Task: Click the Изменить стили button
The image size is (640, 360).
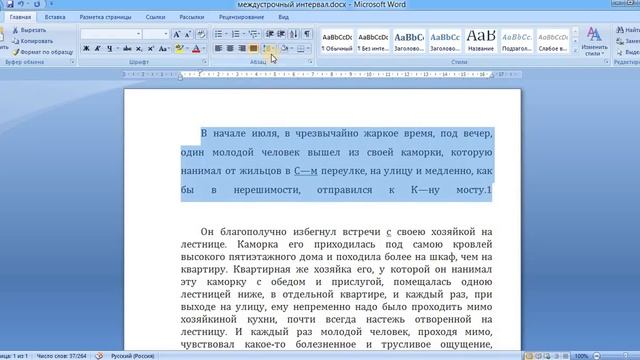Action: [594, 42]
